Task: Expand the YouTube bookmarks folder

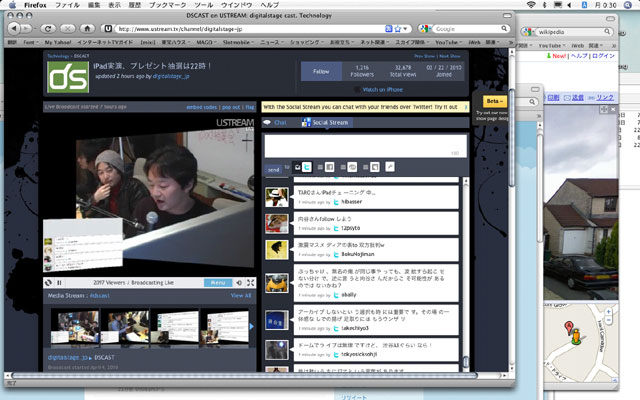Action: coord(449,42)
